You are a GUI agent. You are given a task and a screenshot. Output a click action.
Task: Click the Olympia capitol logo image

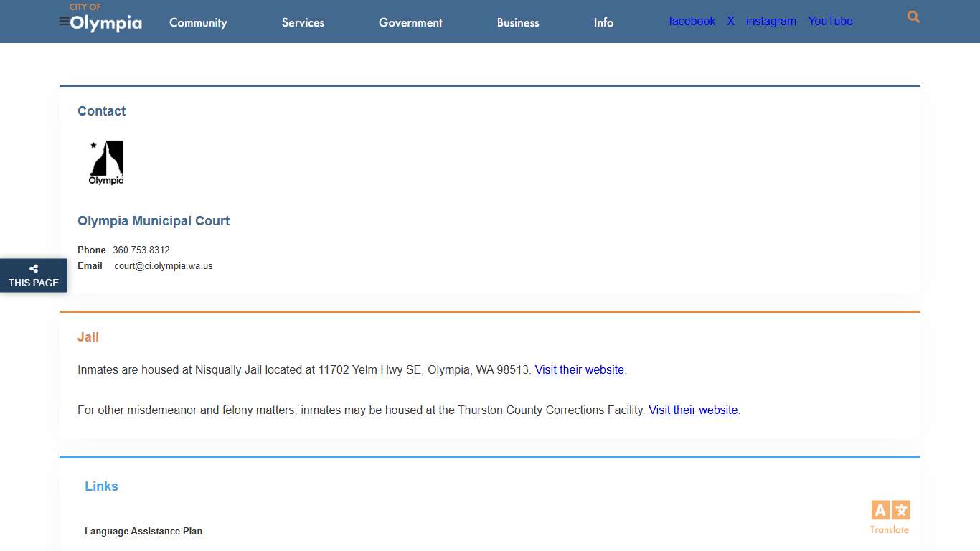click(x=106, y=162)
